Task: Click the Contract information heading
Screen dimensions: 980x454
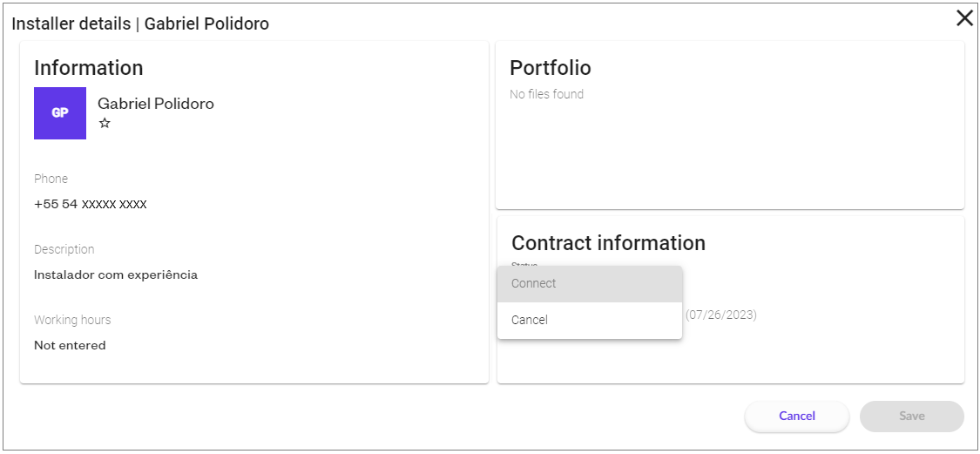Action: [609, 242]
